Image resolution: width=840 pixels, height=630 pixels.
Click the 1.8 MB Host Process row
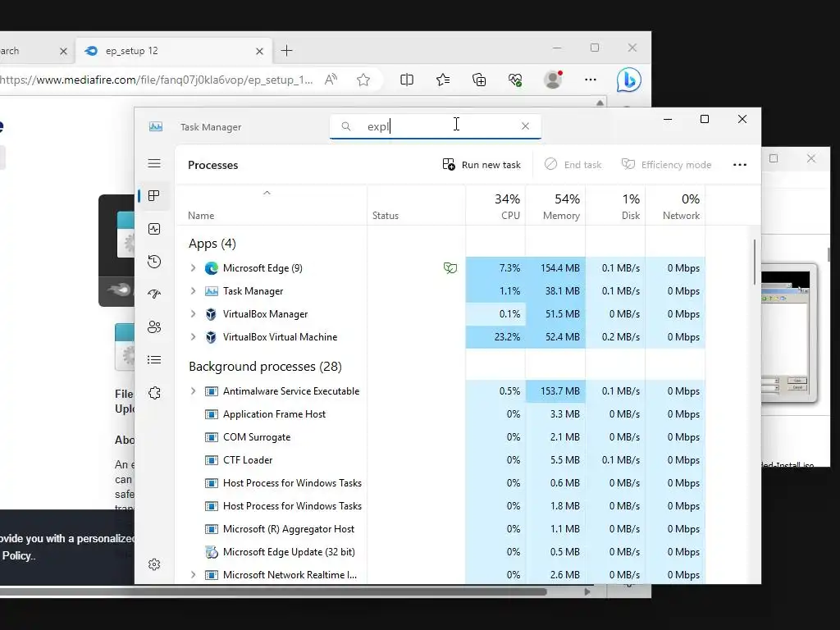pos(440,506)
